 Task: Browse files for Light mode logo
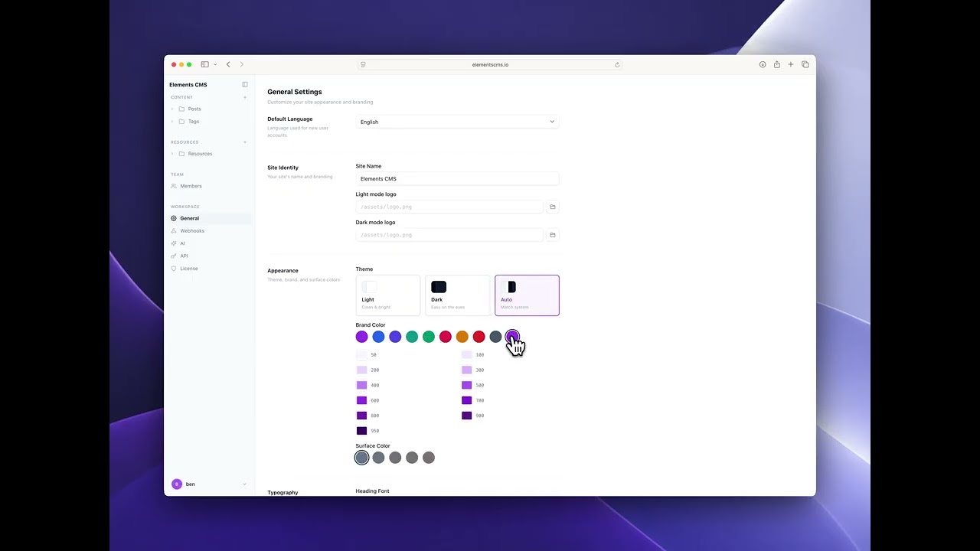pyautogui.click(x=553, y=207)
